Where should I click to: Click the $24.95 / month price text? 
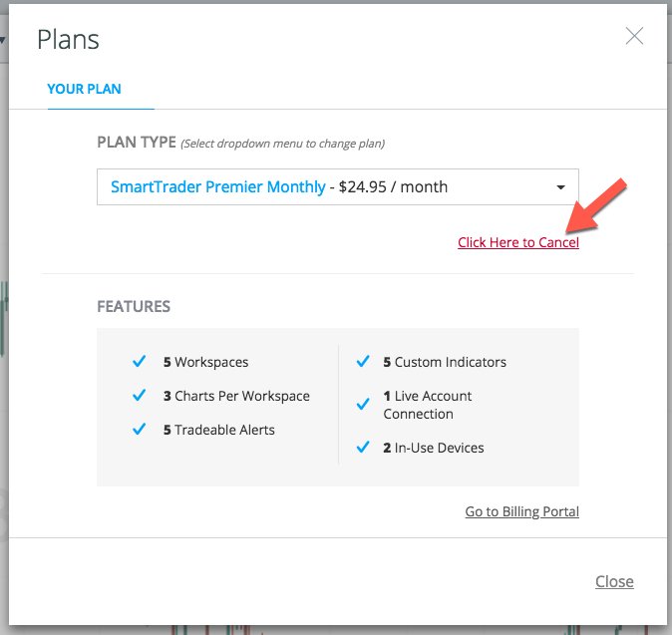(x=393, y=186)
